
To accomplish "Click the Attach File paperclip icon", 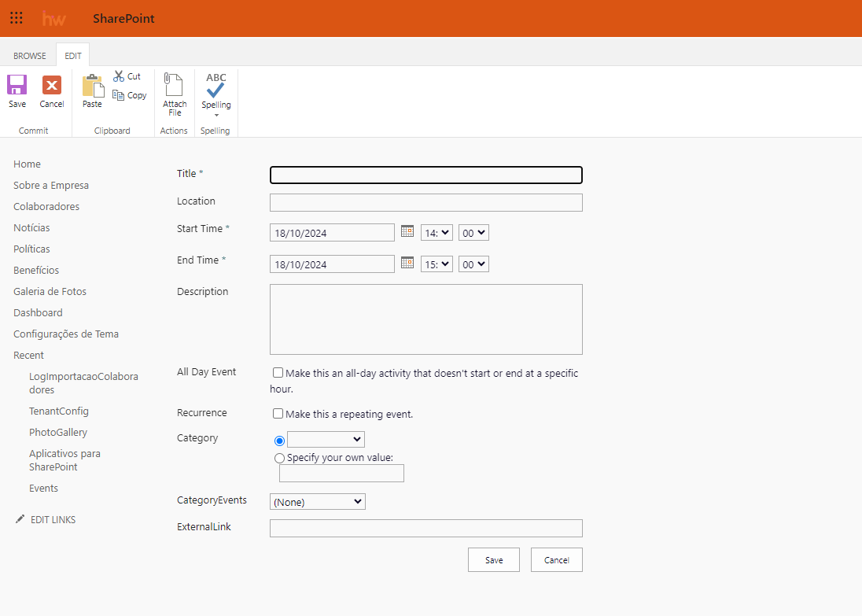I will [x=174, y=85].
